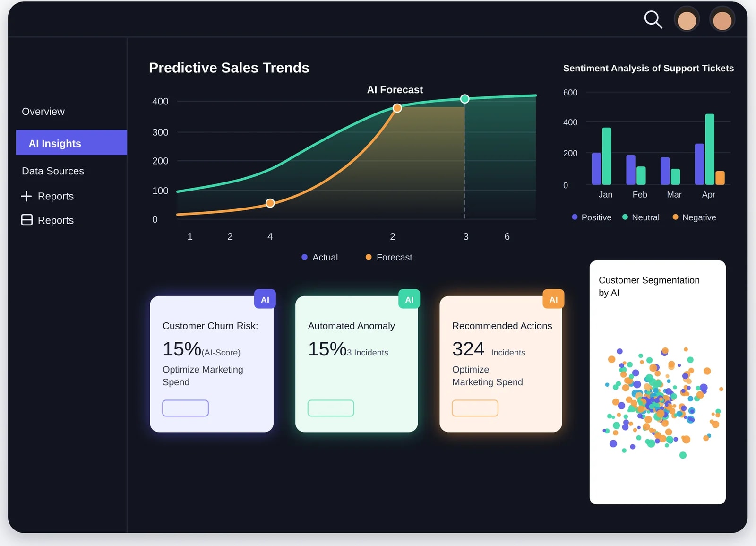Click the tall green Apr neutral bar
The height and width of the screenshot is (546, 756).
[x=710, y=149]
